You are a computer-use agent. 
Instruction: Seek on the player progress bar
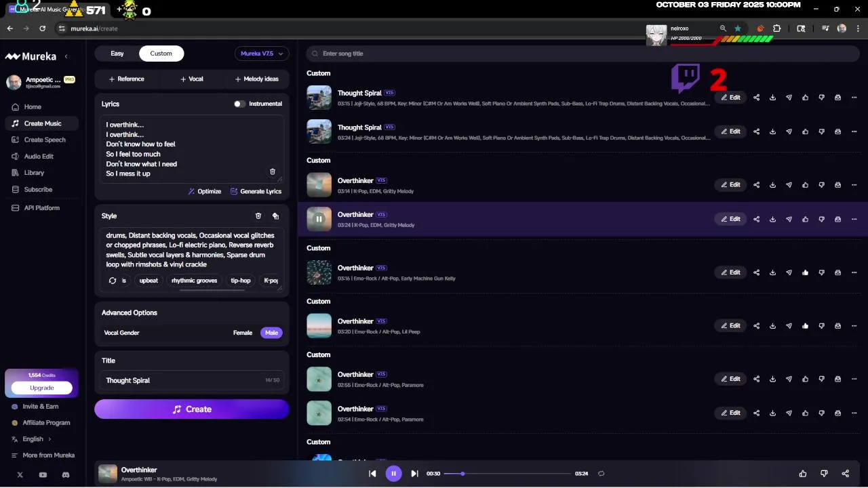tap(507, 474)
